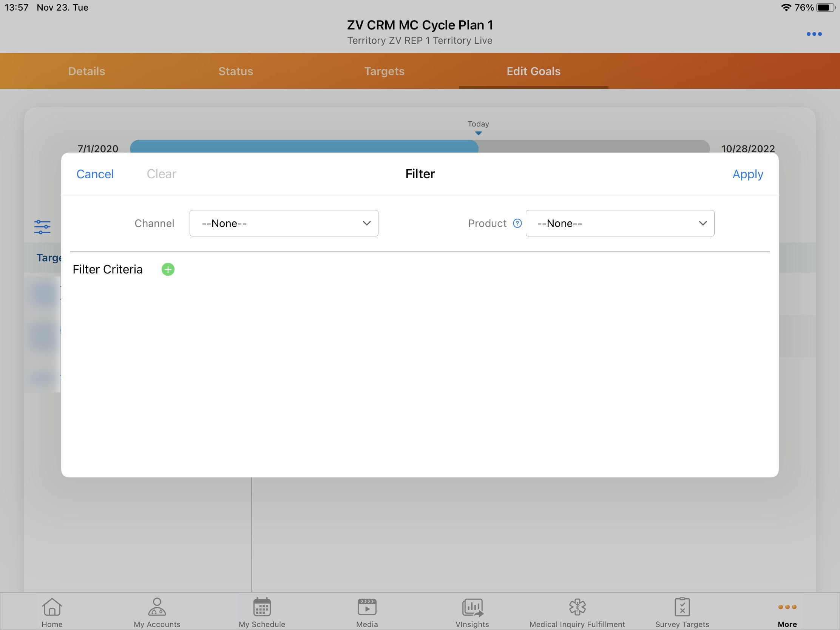Screen dimensions: 840x630
Task: Open Medical Inquiry Fulfillment
Action: [x=577, y=611]
